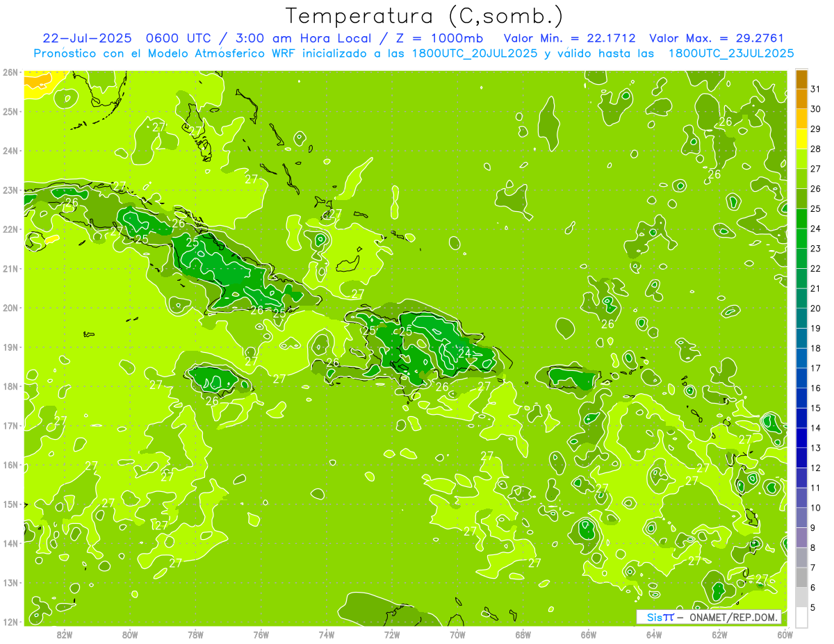Click the legend label 30

pos(815,109)
